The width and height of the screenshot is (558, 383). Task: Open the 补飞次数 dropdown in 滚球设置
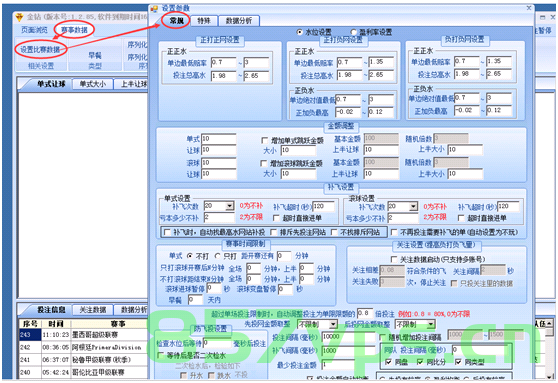tap(413, 206)
